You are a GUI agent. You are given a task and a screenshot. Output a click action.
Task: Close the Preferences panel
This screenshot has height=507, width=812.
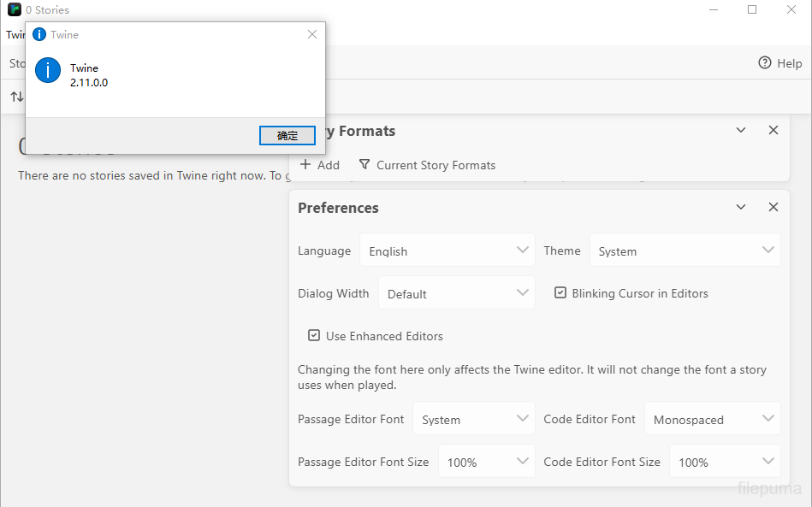pyautogui.click(x=773, y=208)
